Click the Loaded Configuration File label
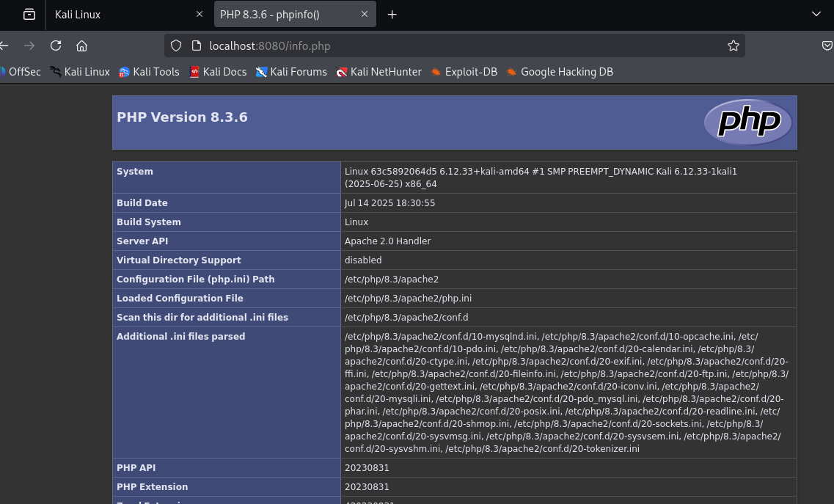Screen dimensions: 834x504 (180, 299)
